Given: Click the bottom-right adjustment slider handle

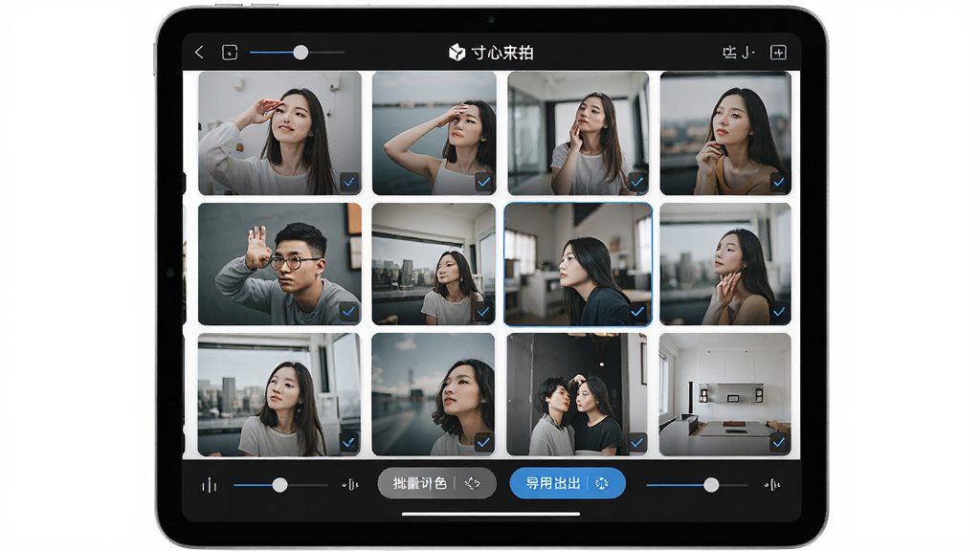Looking at the screenshot, I should tap(711, 485).
